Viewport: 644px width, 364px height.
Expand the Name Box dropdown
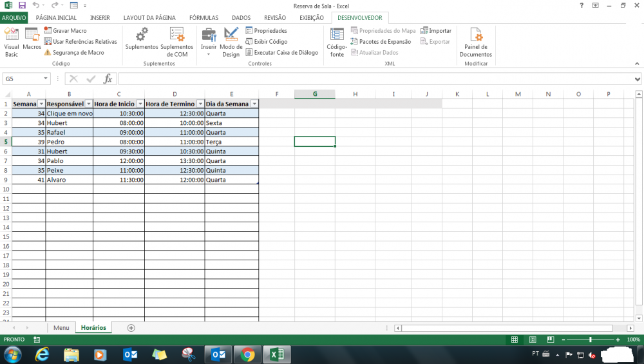pyautogui.click(x=46, y=79)
